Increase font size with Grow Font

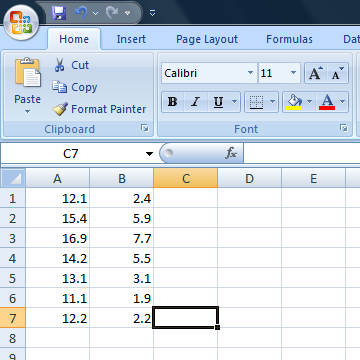click(316, 73)
